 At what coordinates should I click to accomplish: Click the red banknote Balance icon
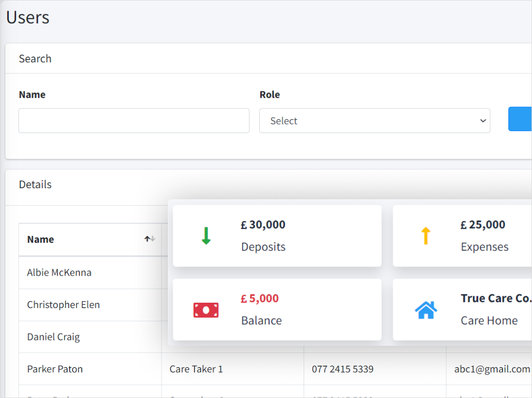click(x=206, y=310)
